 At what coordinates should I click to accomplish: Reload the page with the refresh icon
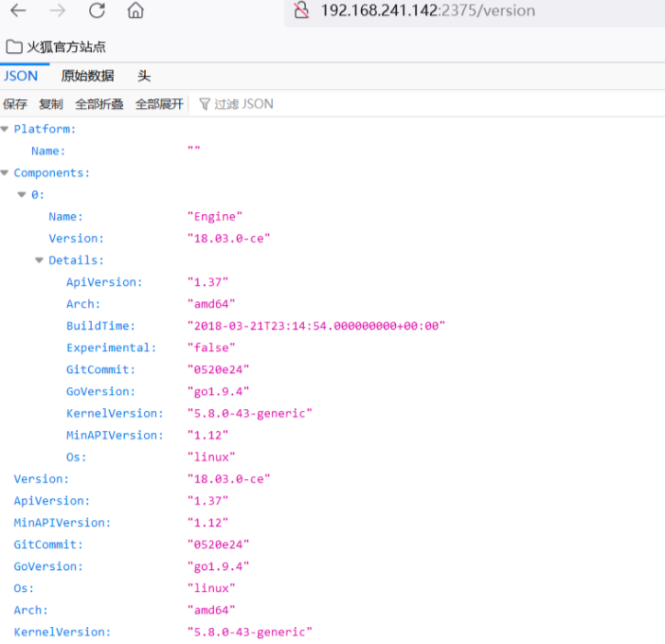point(97,11)
